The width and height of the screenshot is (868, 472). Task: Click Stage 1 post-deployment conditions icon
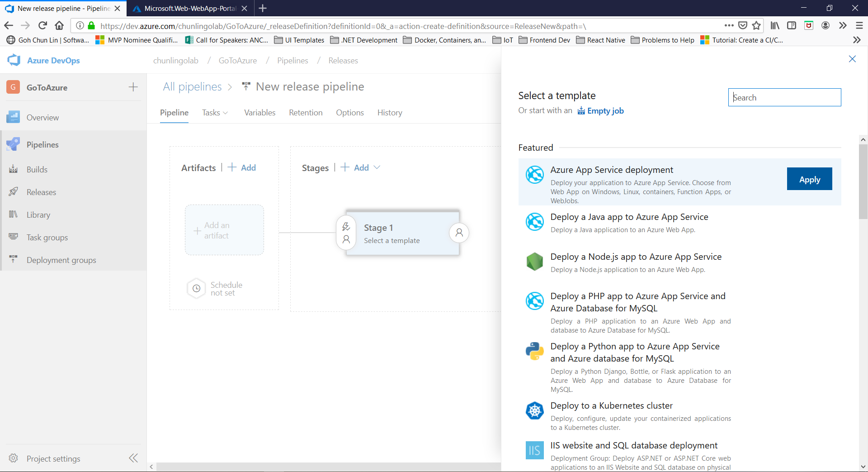coord(459,233)
